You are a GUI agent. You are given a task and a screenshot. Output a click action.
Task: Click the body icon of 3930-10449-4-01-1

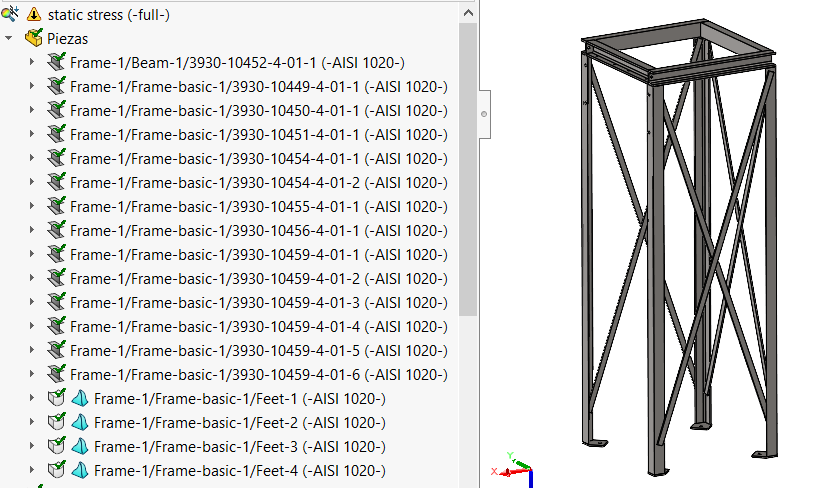pyautogui.click(x=56, y=86)
